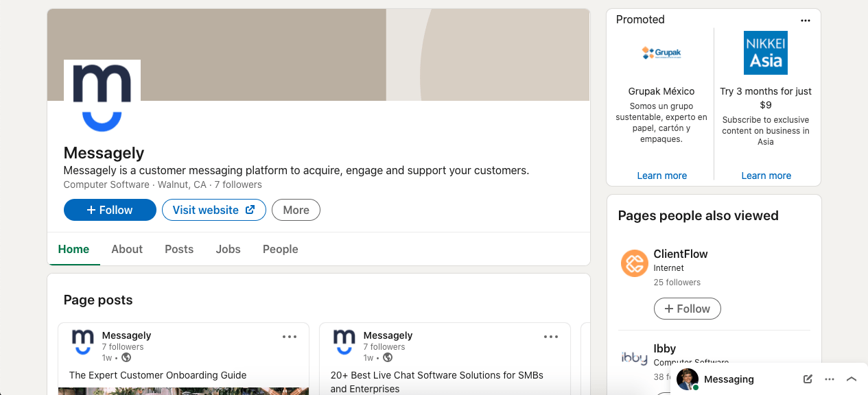
Task: Click the Messagely author name on the Onboarding Guide post
Action: 126,335
